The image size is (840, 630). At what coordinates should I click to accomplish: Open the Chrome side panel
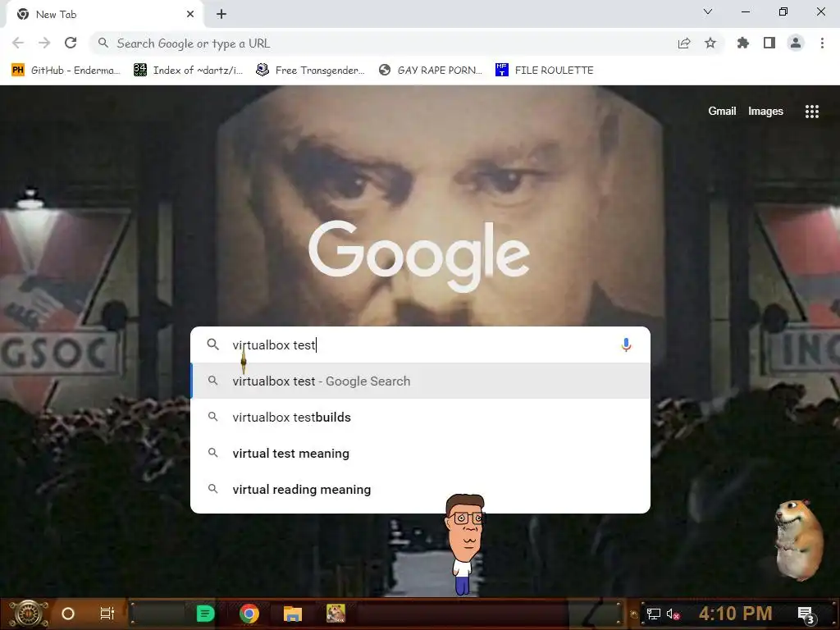(x=769, y=43)
